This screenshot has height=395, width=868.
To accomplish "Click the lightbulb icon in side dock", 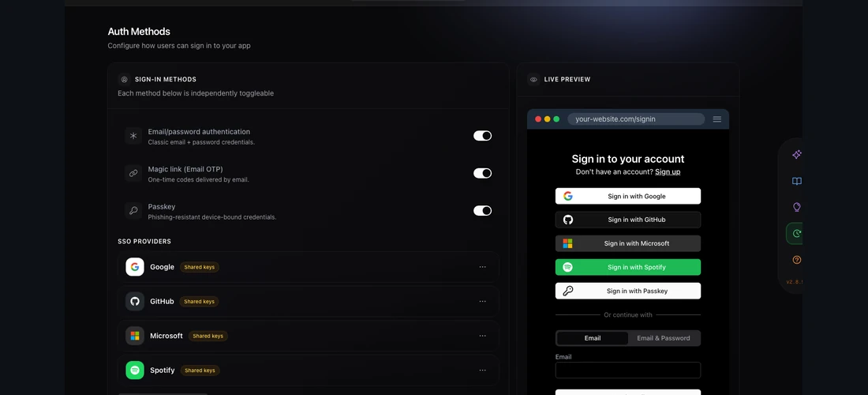I will coord(797,207).
